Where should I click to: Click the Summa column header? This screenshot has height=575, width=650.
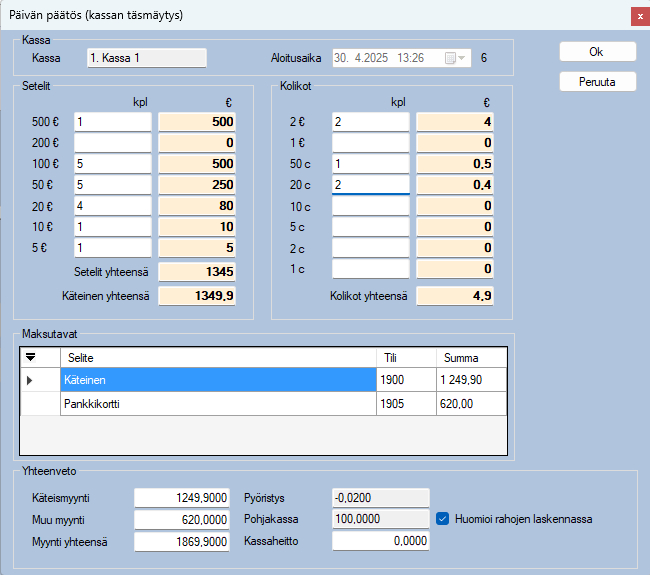coord(471,358)
